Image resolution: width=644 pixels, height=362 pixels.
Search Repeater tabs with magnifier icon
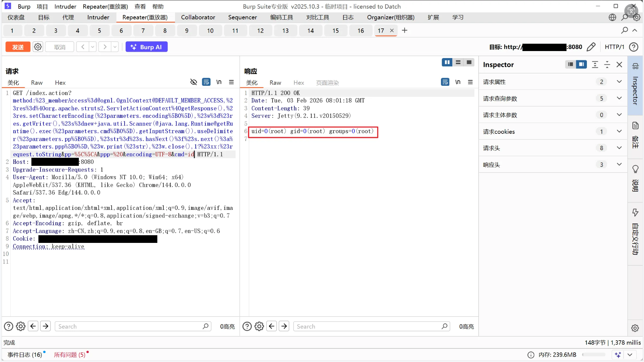click(x=624, y=30)
